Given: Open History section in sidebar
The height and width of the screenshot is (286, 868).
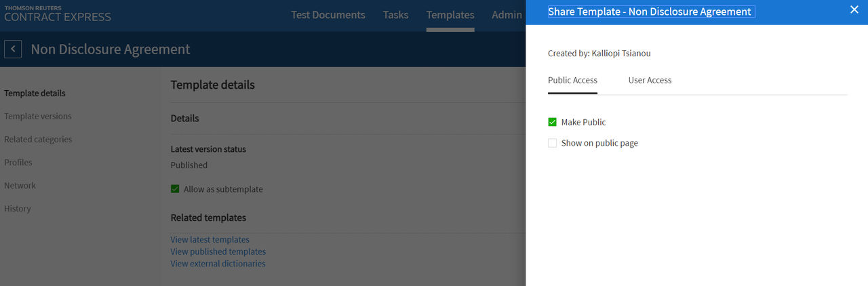Looking at the screenshot, I should 18,209.
